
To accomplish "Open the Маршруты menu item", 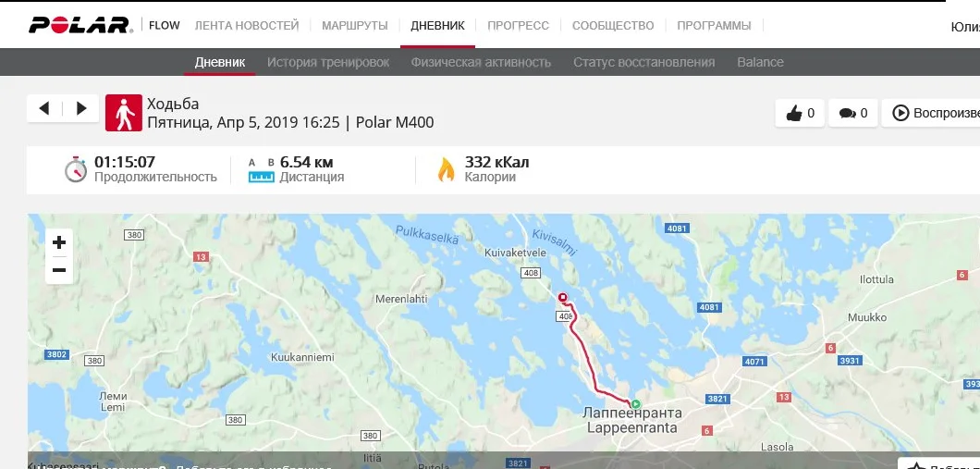I will [355, 26].
